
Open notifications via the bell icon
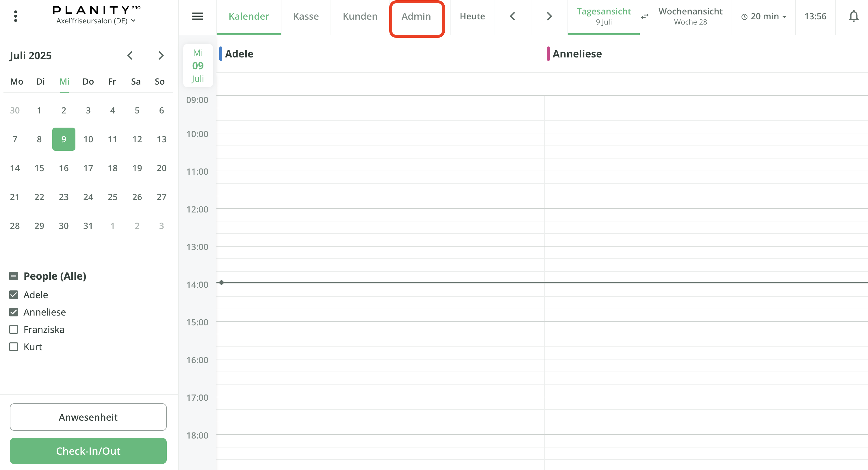854,16
